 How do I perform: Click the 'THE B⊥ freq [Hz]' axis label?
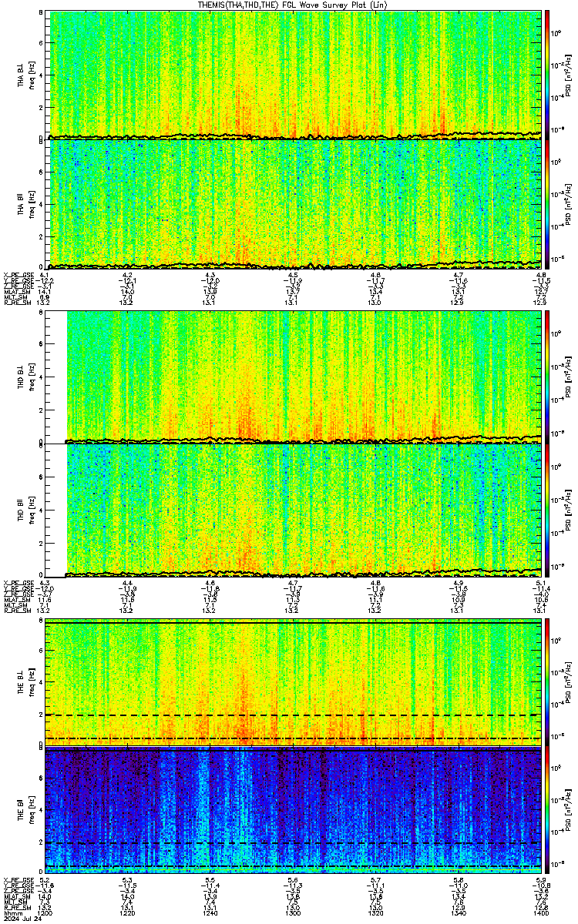tap(26, 681)
